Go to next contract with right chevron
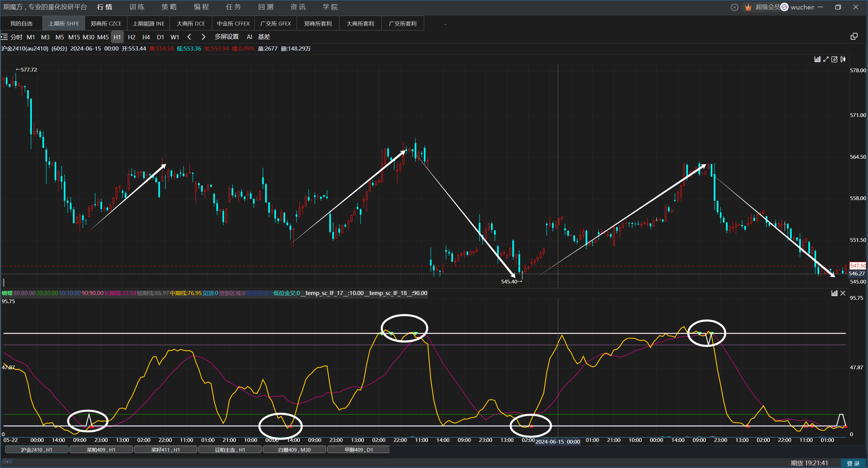 point(203,37)
